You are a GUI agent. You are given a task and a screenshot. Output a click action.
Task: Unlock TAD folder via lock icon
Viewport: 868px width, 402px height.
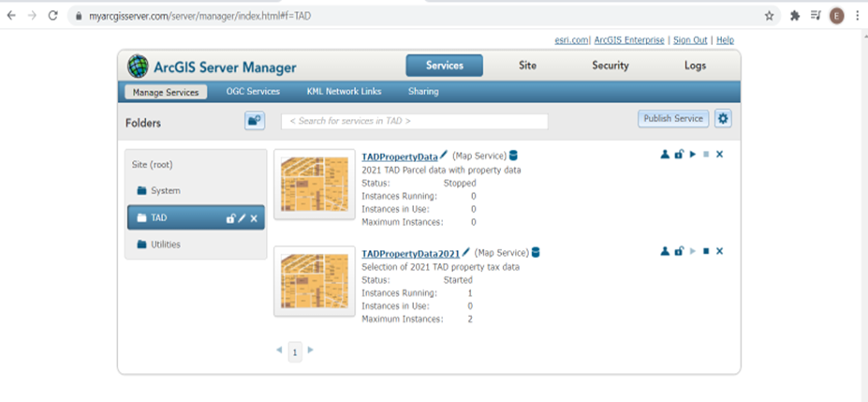230,218
